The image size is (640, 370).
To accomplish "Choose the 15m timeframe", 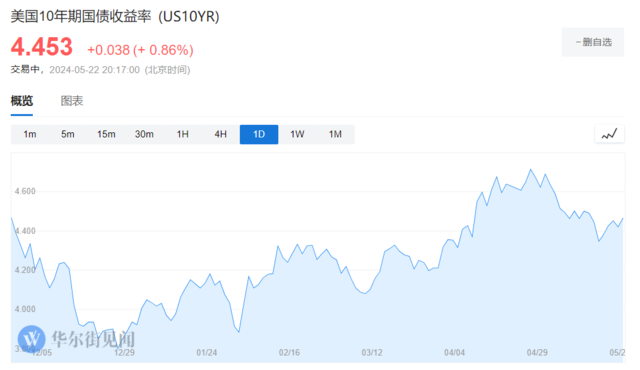I will [106, 134].
